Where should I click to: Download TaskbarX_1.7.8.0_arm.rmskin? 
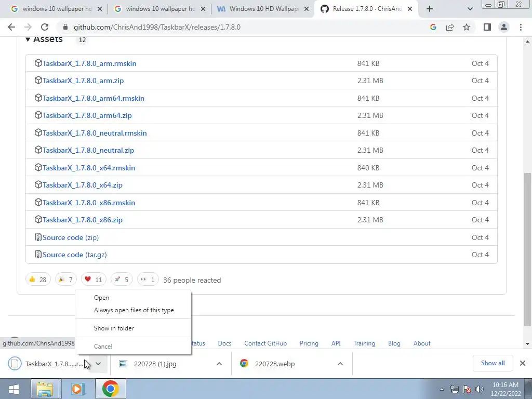point(89,63)
